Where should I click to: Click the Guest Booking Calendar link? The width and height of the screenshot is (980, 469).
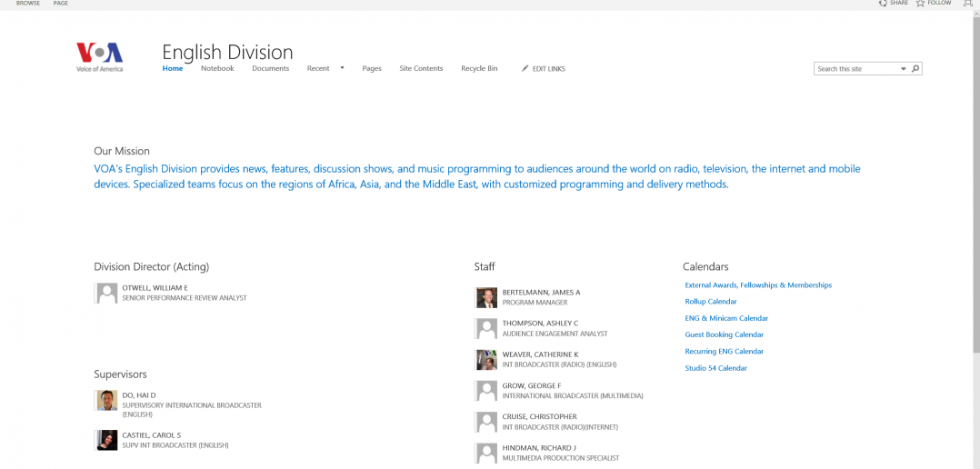pyautogui.click(x=725, y=334)
